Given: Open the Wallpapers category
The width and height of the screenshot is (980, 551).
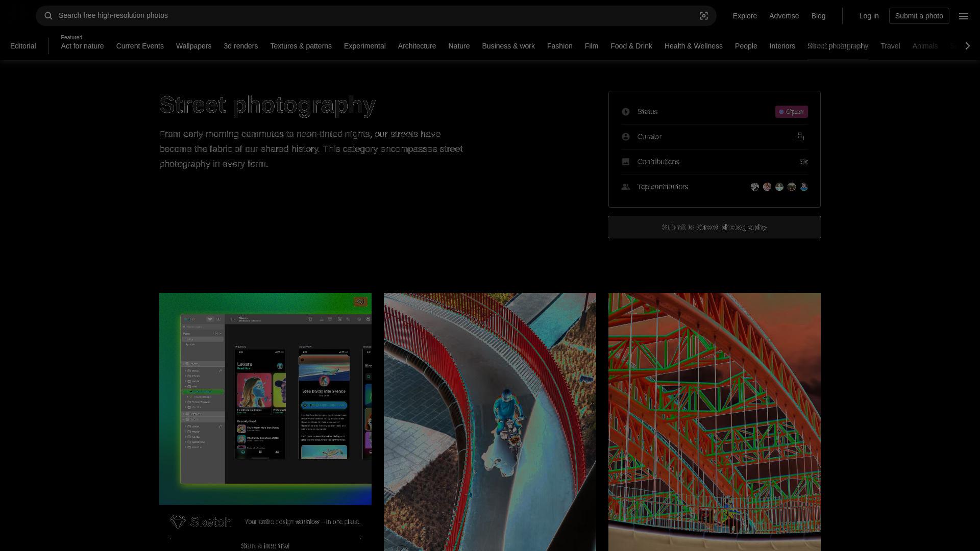Looking at the screenshot, I should [x=193, y=46].
